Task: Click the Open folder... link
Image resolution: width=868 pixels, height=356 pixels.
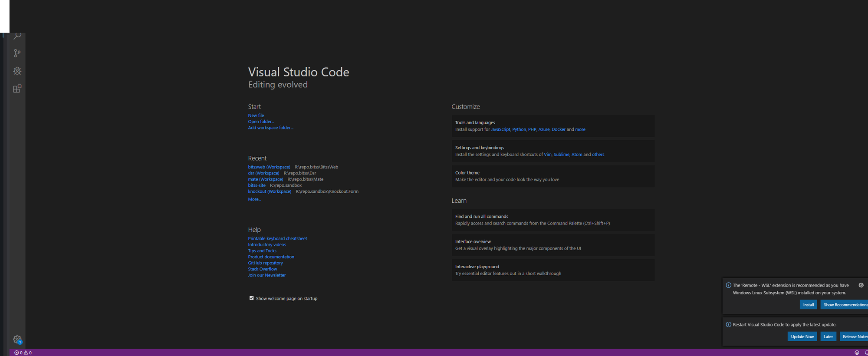Action: [x=261, y=122]
